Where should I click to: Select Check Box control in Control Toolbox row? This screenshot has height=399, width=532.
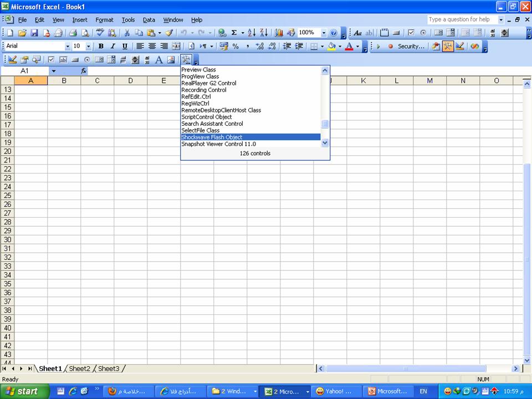pyautogui.click(x=51, y=60)
